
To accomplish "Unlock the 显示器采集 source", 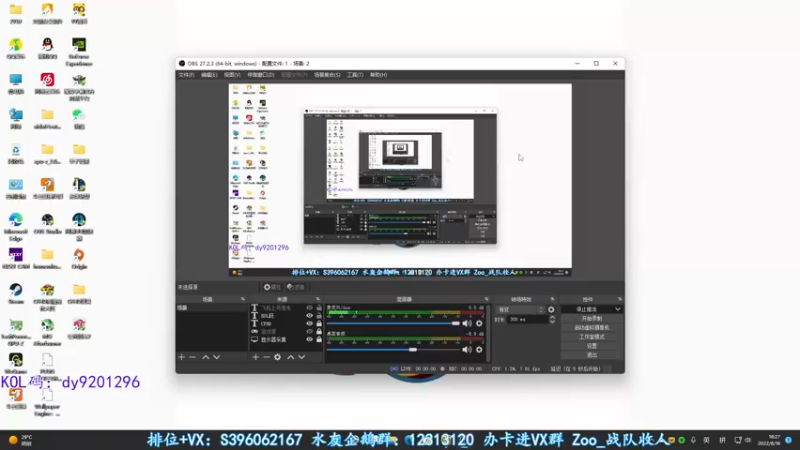I will pos(319,339).
